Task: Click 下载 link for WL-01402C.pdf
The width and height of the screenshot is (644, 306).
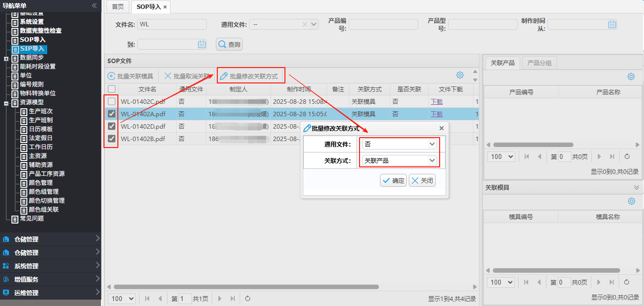Action: [436, 101]
